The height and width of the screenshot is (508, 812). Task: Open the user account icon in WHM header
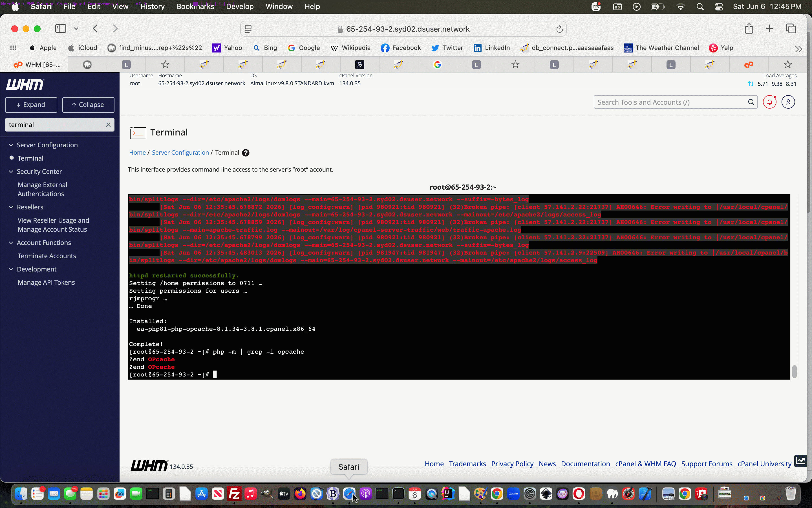(788, 102)
